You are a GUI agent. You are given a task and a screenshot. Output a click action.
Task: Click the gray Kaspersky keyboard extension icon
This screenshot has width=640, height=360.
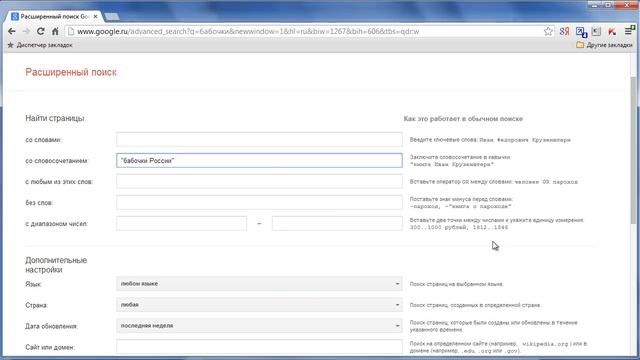pos(596,31)
